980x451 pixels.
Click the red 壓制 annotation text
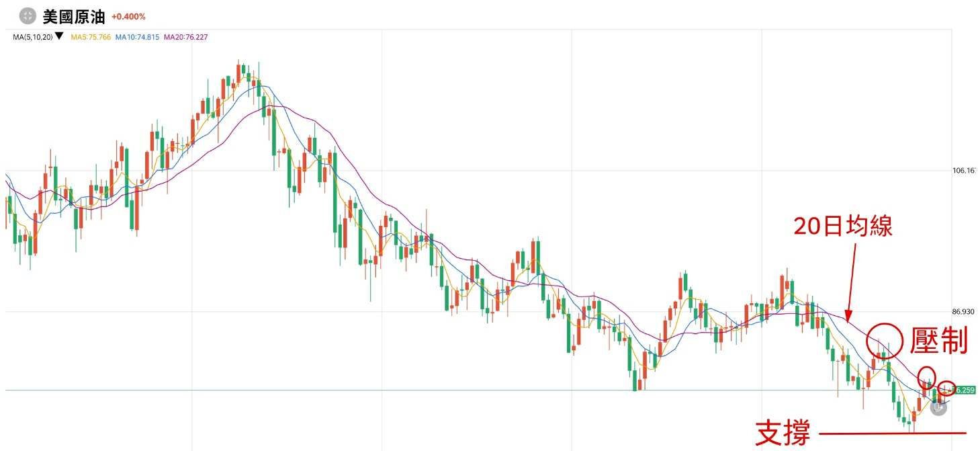pos(938,341)
